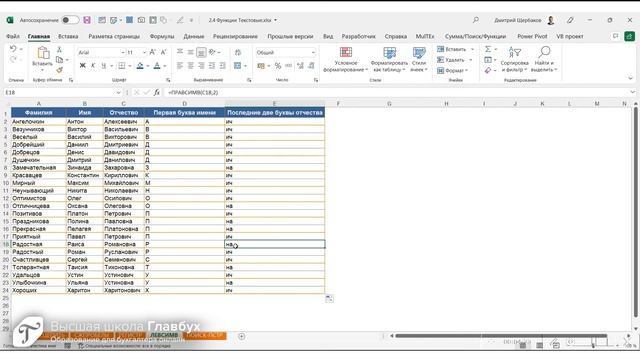Image resolution: width=640 pixels, height=360 pixels.
Task: Switch to the Разметка страницы tab
Action: (x=114, y=36)
